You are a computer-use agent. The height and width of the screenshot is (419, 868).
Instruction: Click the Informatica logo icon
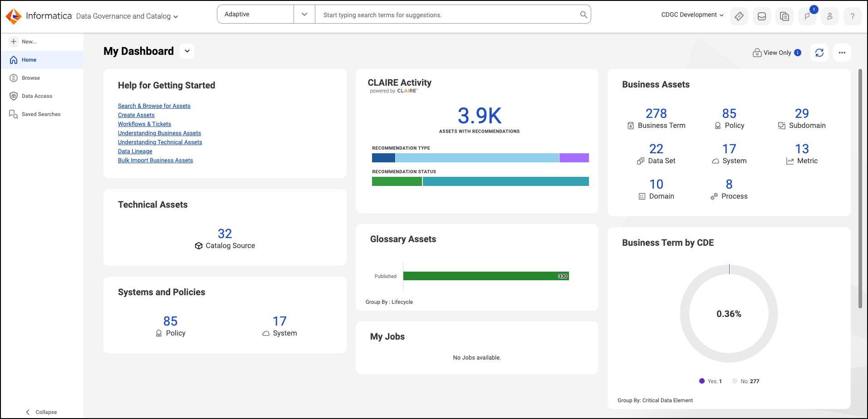pyautogui.click(x=14, y=16)
